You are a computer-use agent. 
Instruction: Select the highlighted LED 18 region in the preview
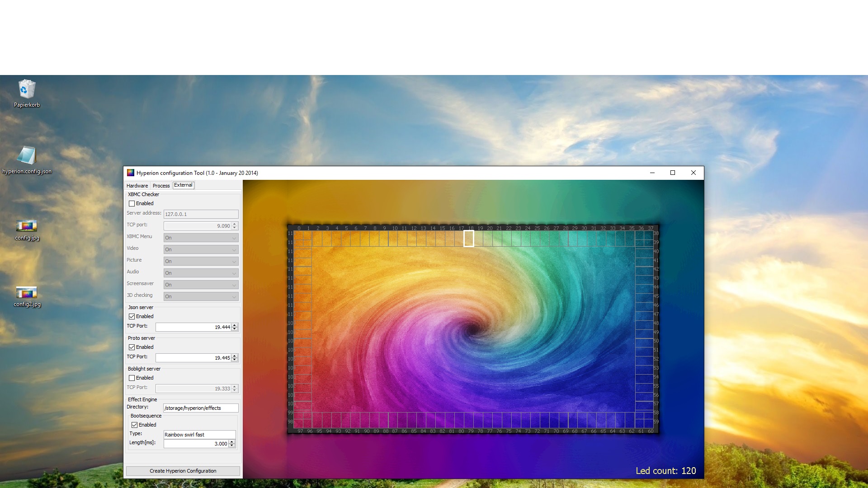click(x=469, y=239)
